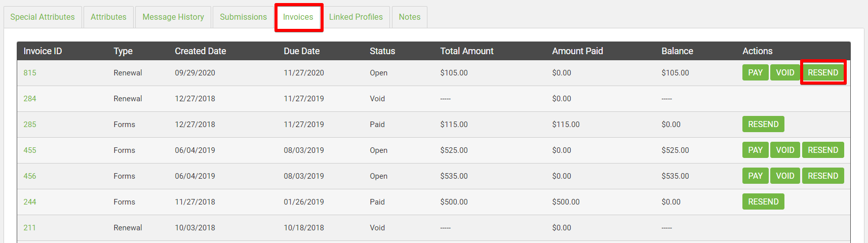
Task: Void invoice 815
Action: (785, 72)
